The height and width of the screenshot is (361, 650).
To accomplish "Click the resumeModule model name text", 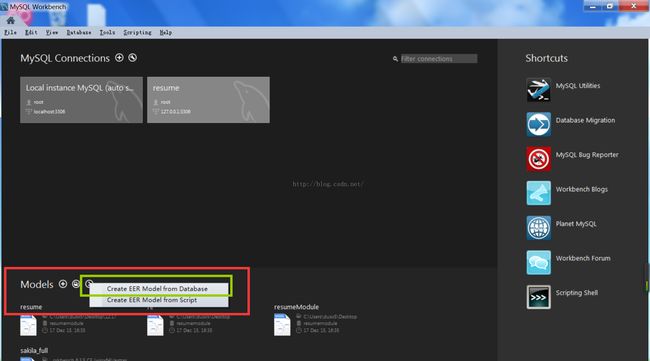I will click(x=296, y=307).
